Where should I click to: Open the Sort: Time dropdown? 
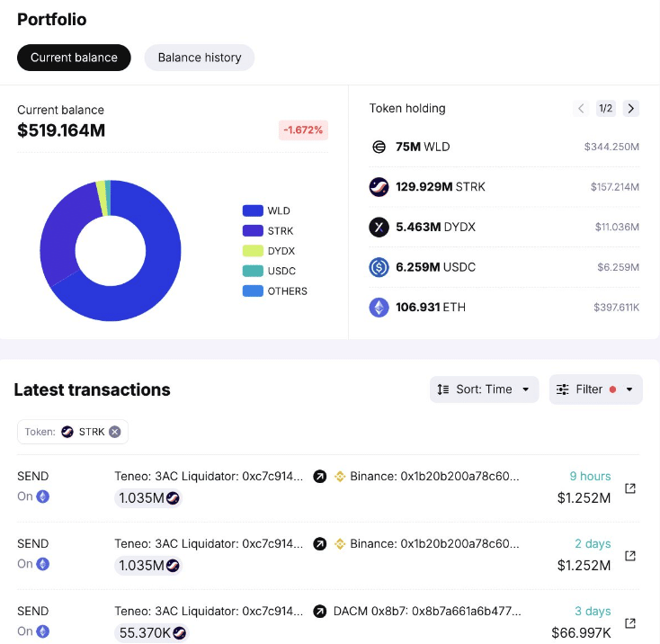pyautogui.click(x=484, y=389)
